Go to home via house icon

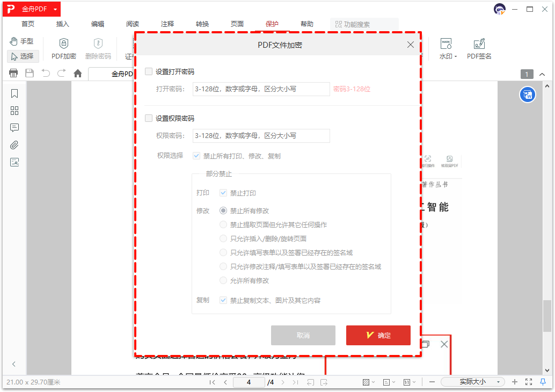click(x=77, y=74)
